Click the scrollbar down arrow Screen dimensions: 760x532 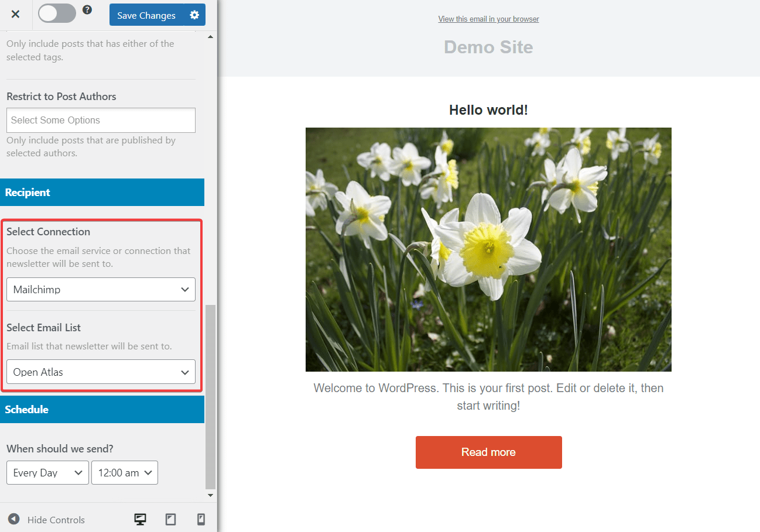click(210, 495)
